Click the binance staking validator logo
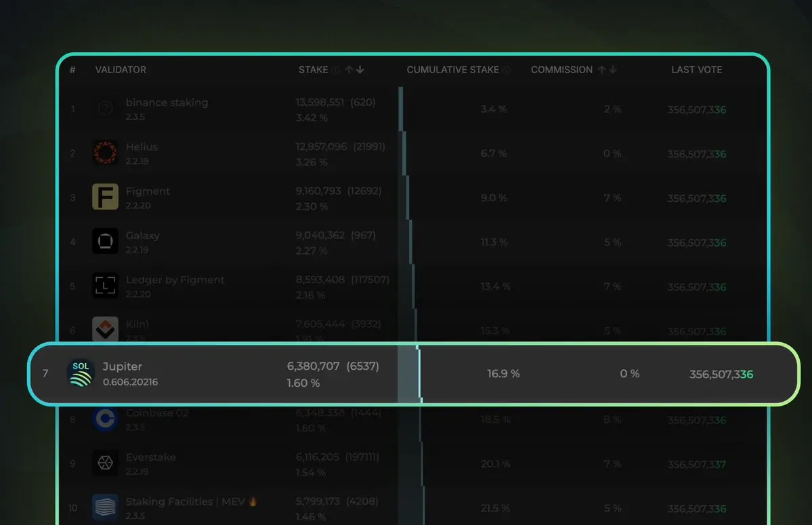The image size is (812, 525). coord(105,108)
